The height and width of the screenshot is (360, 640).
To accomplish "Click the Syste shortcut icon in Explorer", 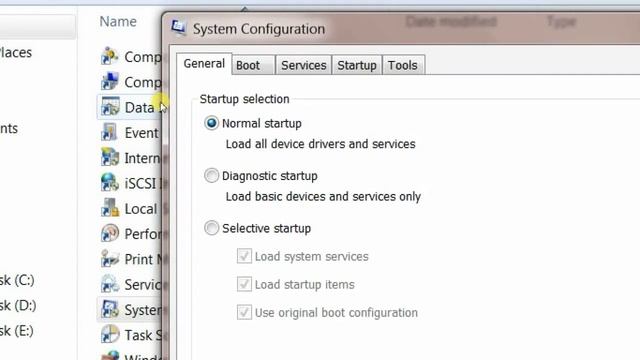I will click(110, 309).
